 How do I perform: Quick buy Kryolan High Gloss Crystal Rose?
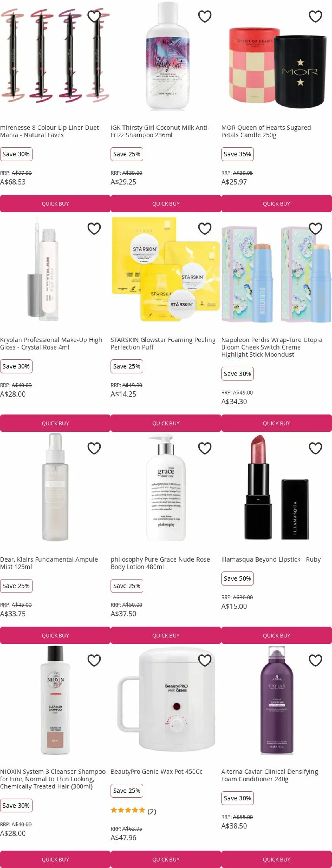point(55,423)
